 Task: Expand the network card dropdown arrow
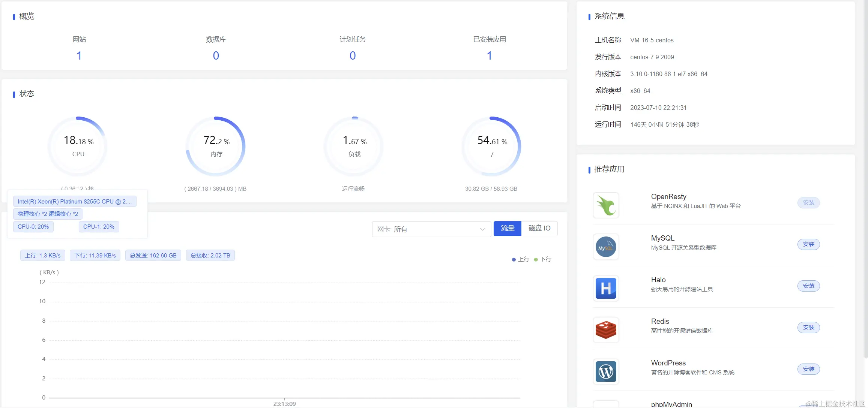pos(482,229)
